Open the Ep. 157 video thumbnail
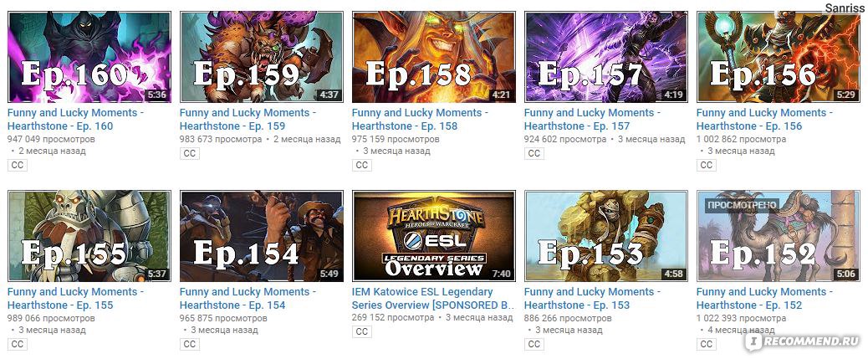Screen dimensions: 868x359 point(605,57)
